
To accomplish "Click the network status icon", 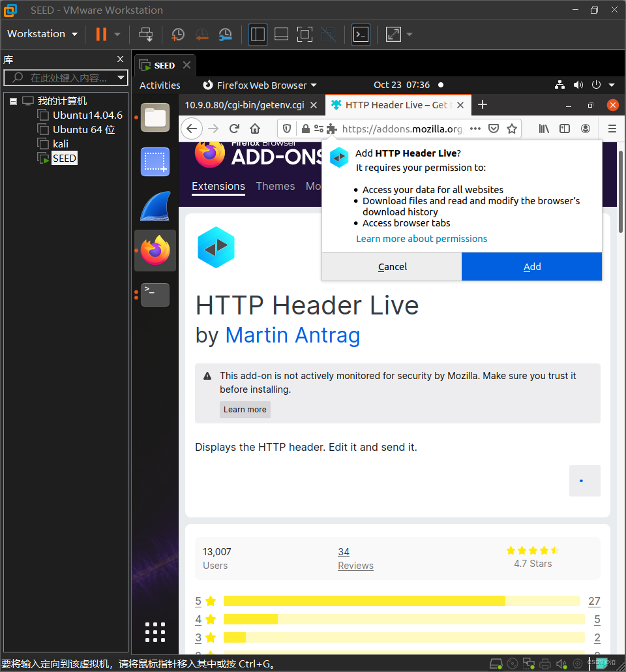I will pyautogui.click(x=559, y=85).
